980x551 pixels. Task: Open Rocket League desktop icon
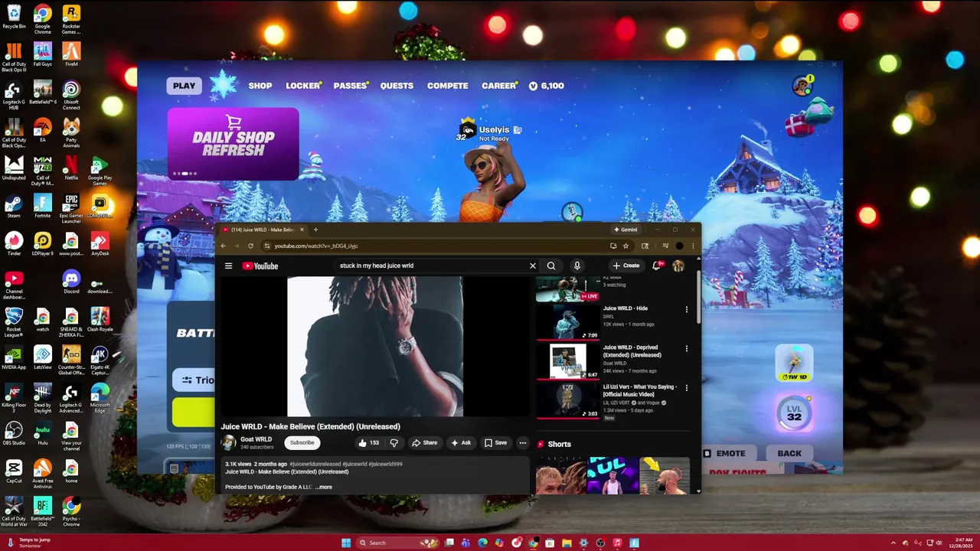tap(13, 321)
